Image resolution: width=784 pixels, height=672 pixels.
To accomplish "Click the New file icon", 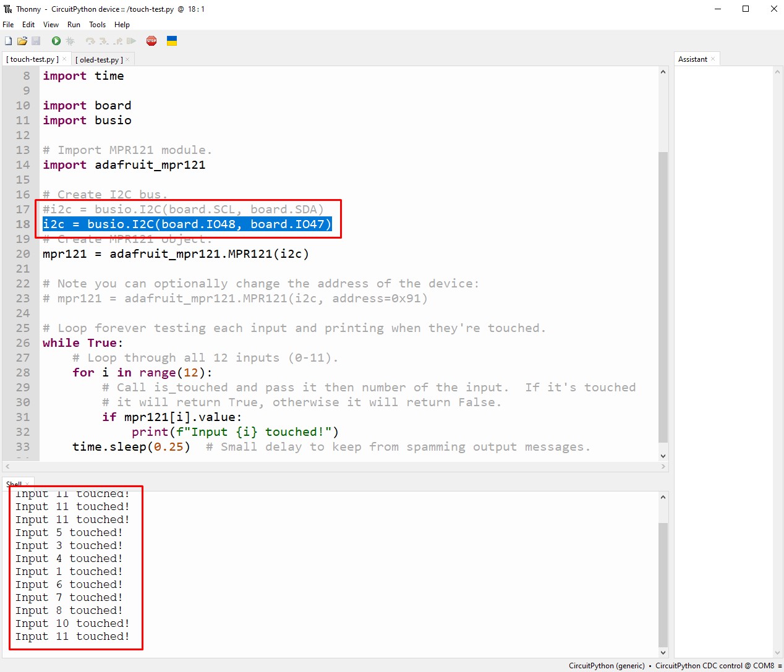I will pos(9,41).
